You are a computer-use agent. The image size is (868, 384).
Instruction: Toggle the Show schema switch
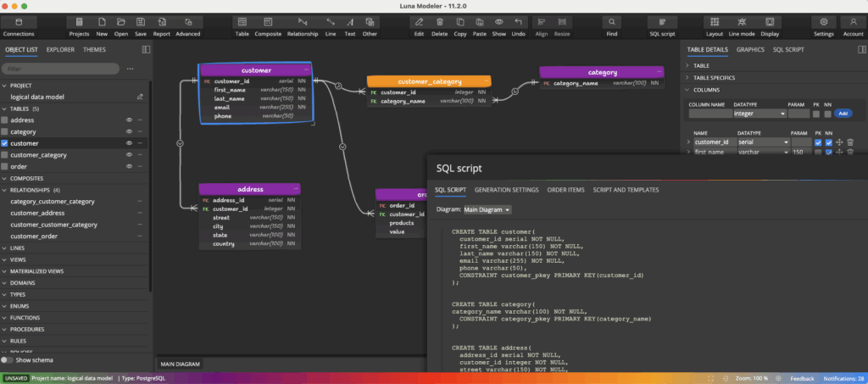7,360
